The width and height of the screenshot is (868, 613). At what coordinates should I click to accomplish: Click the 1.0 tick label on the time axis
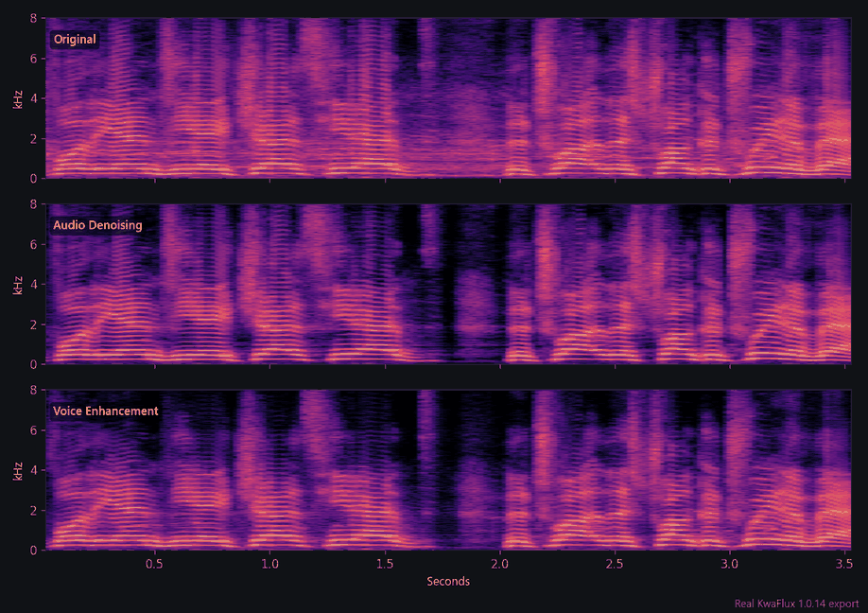tap(269, 564)
